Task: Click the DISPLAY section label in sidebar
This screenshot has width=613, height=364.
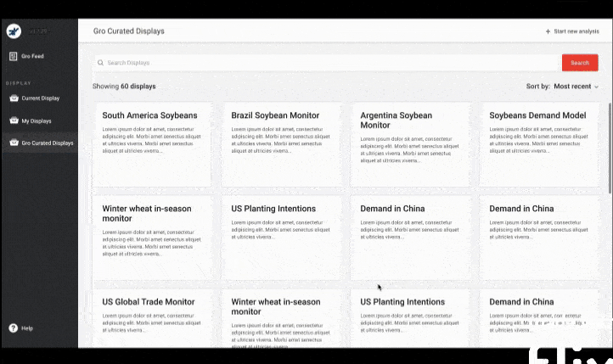Action: (19, 83)
